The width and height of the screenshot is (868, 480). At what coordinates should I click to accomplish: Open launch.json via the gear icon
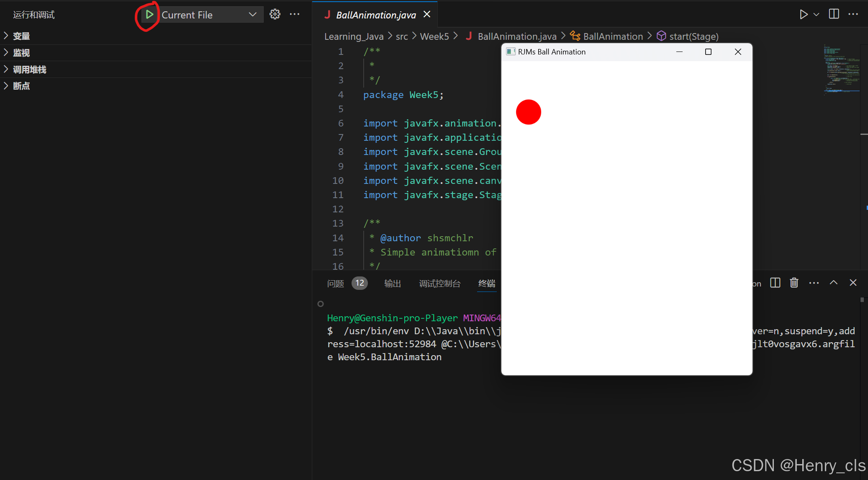pyautogui.click(x=275, y=15)
